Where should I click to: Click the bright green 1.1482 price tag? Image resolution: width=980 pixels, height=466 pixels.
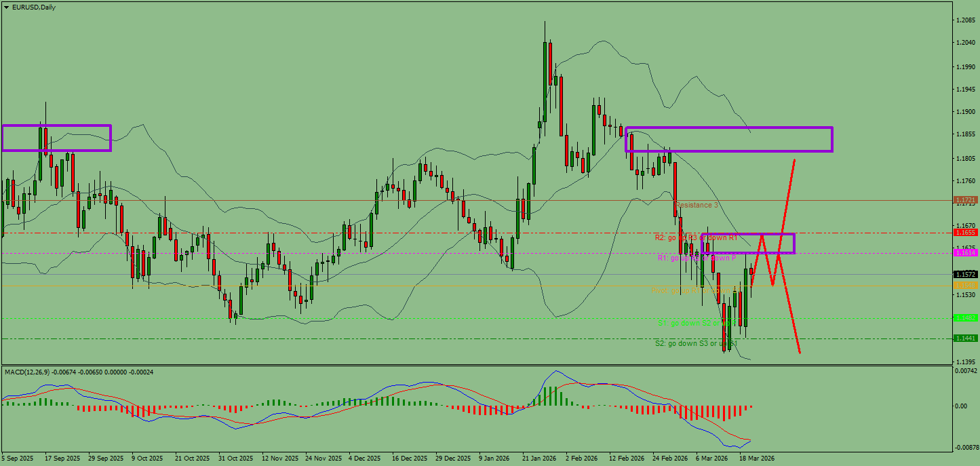coord(965,317)
